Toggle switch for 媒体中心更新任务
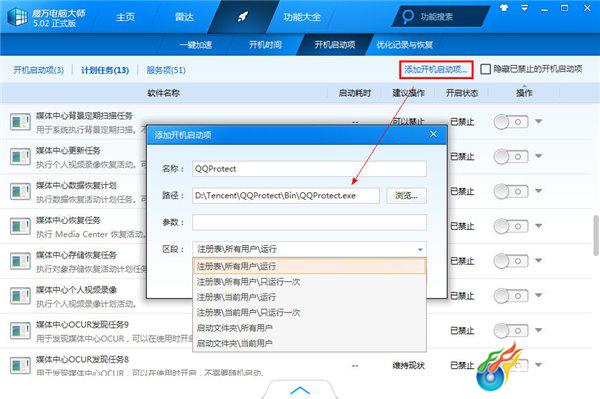600x399 pixels. 511,156
